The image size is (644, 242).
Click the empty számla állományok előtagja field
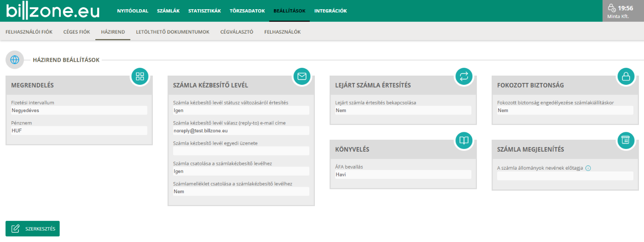coord(565,176)
